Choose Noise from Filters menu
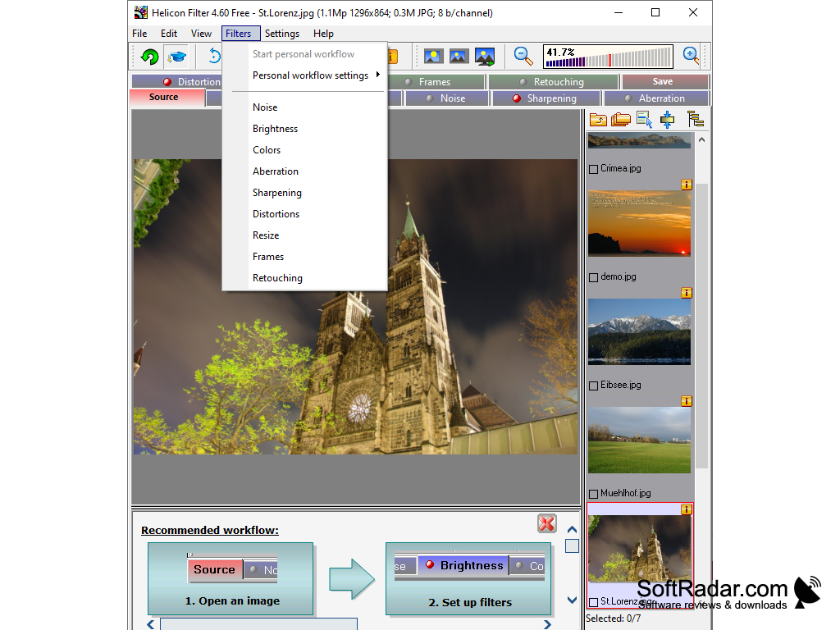Screen dimensions: 840x630 coord(265,107)
